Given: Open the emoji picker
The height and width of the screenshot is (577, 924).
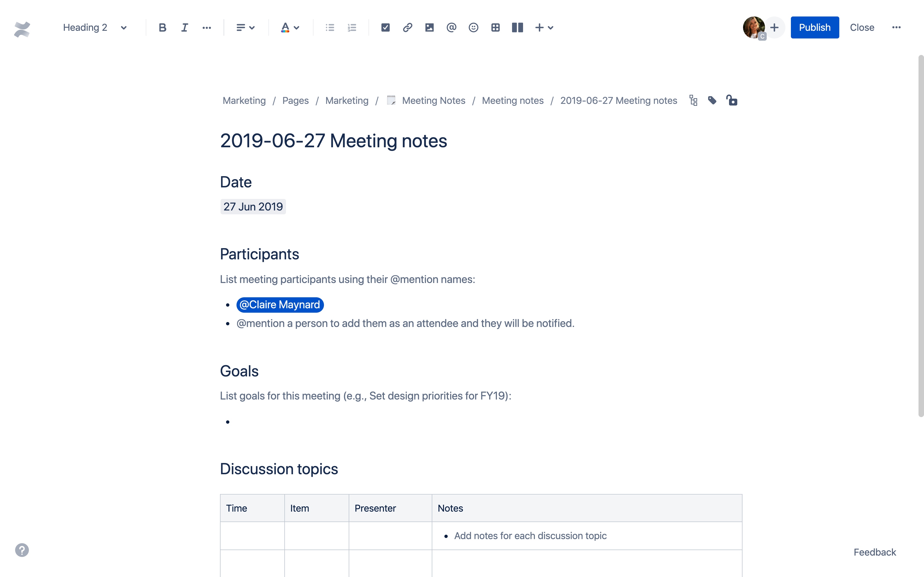Looking at the screenshot, I should tap(474, 27).
